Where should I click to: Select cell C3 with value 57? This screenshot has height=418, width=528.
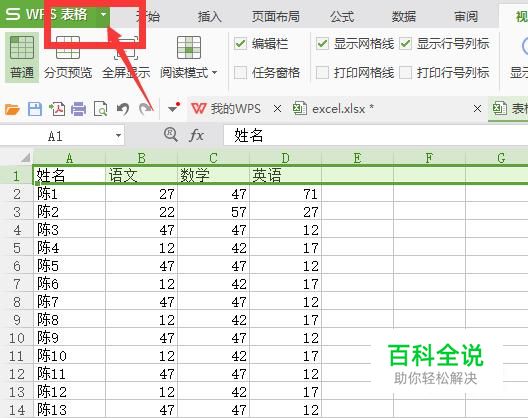pos(213,212)
